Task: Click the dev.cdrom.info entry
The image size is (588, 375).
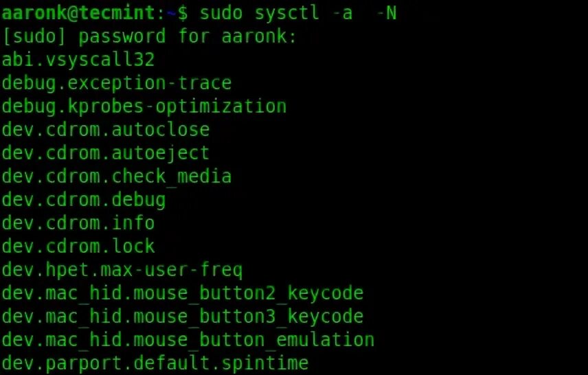Action: coord(78,223)
